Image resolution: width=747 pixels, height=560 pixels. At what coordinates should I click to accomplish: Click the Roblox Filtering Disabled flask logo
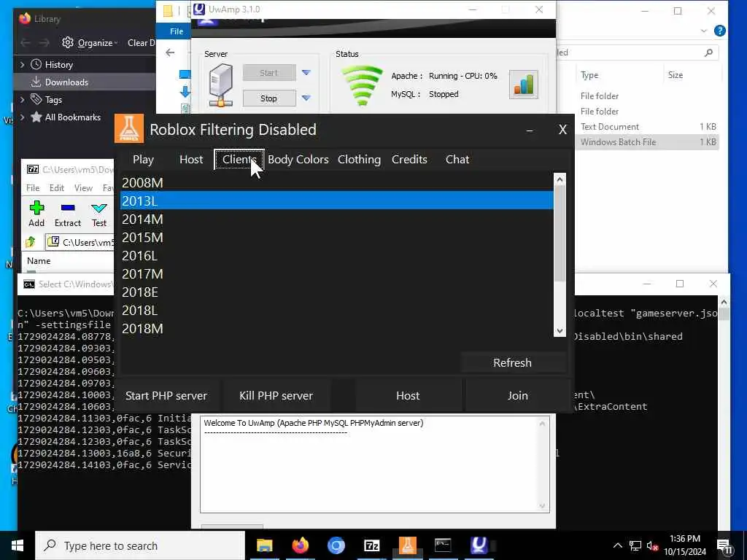129,128
